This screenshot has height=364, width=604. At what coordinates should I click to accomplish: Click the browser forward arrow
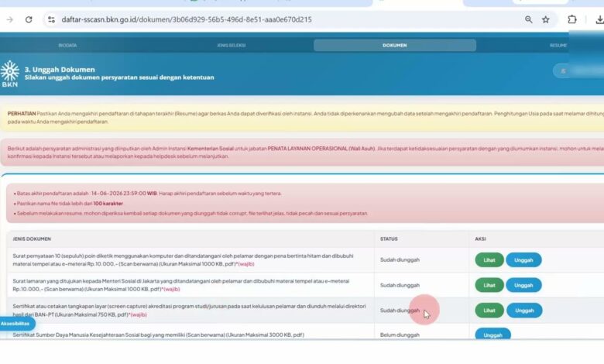tap(9, 19)
